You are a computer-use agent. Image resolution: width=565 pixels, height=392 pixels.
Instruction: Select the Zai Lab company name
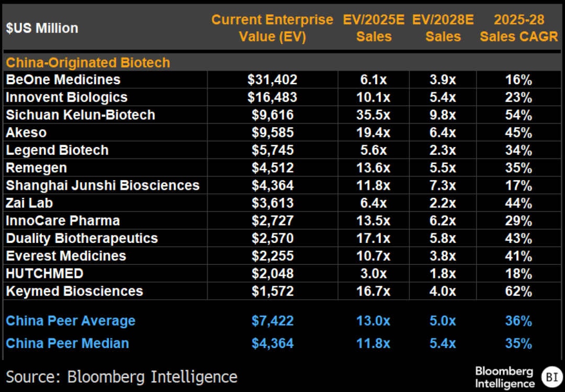coord(29,203)
